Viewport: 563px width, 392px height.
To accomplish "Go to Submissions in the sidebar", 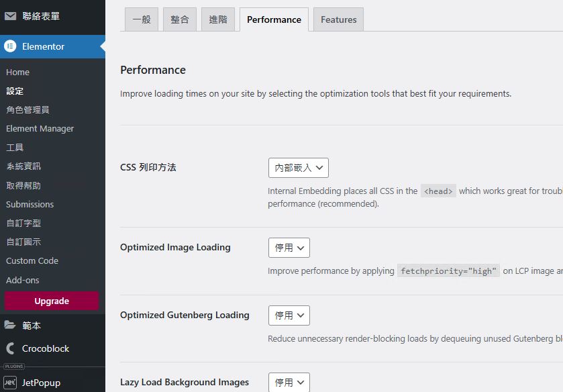I will click(x=30, y=204).
